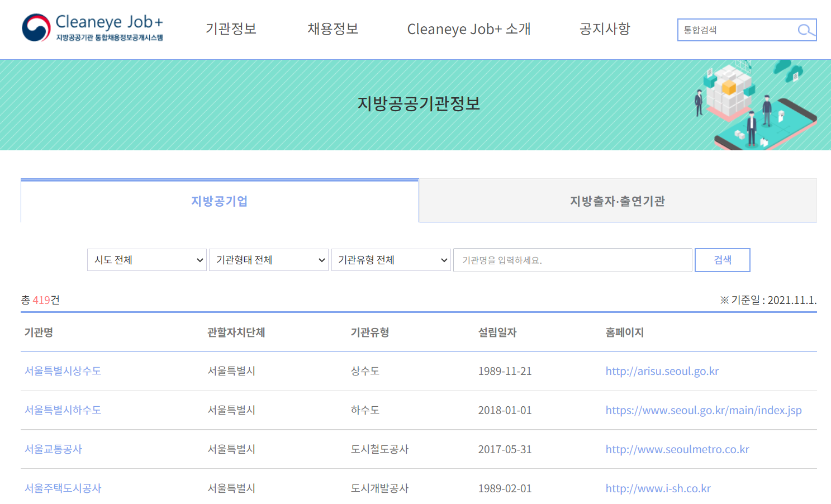The image size is (831, 504).
Task: Open the 채용정보 menu
Action: coord(333,29)
